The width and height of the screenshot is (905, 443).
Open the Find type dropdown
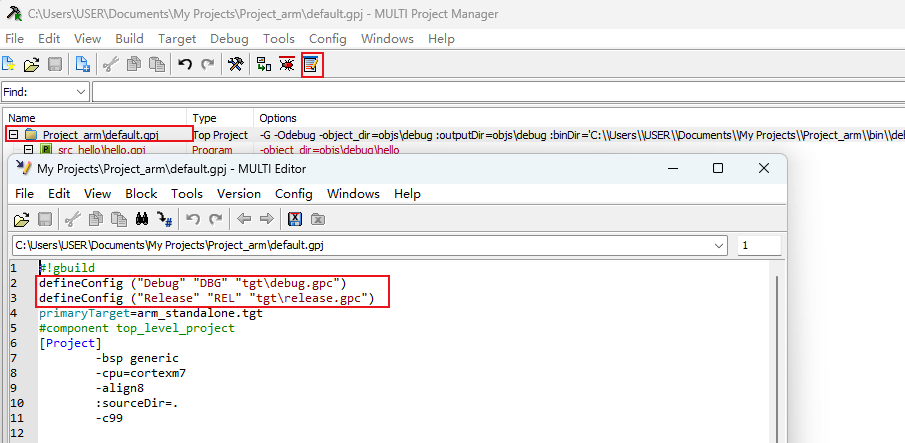80,92
